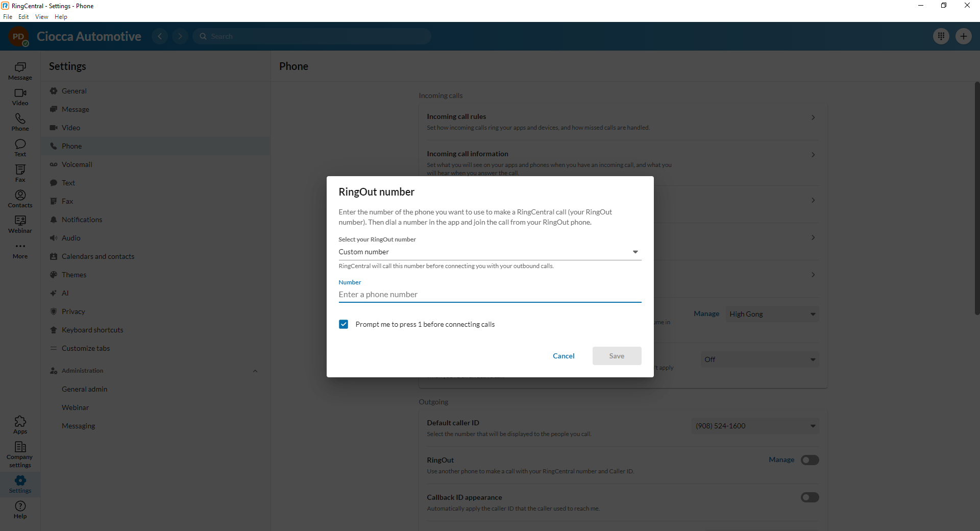
Task: Expand Incoming call rules chevron
Action: pyautogui.click(x=813, y=117)
